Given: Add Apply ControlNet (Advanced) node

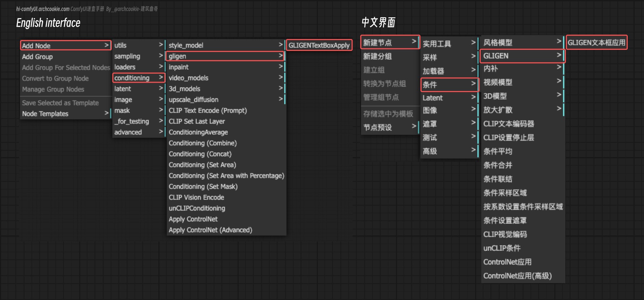Looking at the screenshot, I should [226, 230].
